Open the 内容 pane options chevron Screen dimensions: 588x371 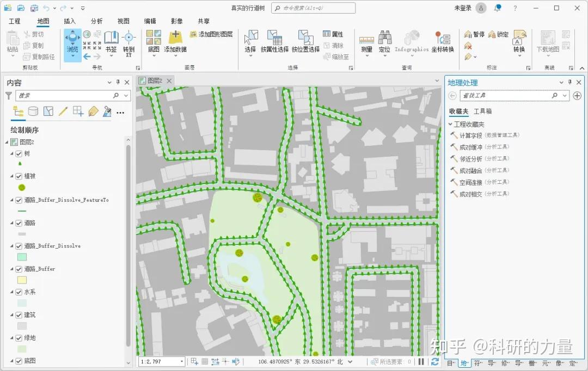(x=109, y=83)
